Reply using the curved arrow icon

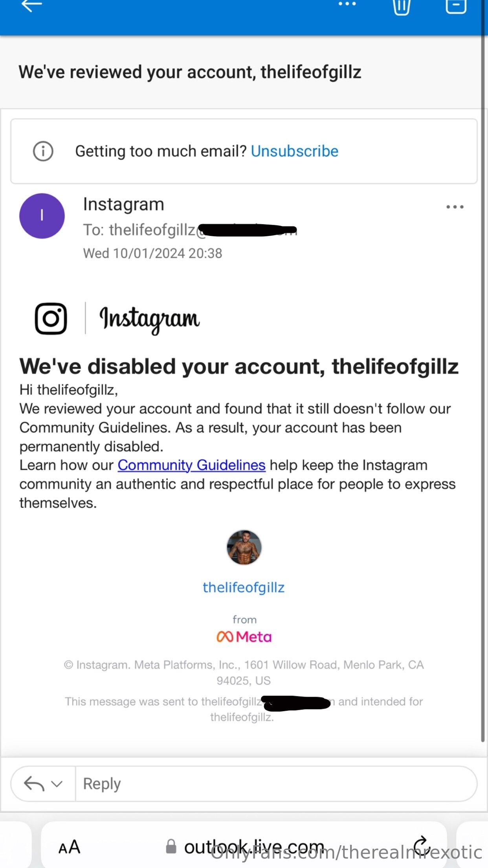coord(34,783)
